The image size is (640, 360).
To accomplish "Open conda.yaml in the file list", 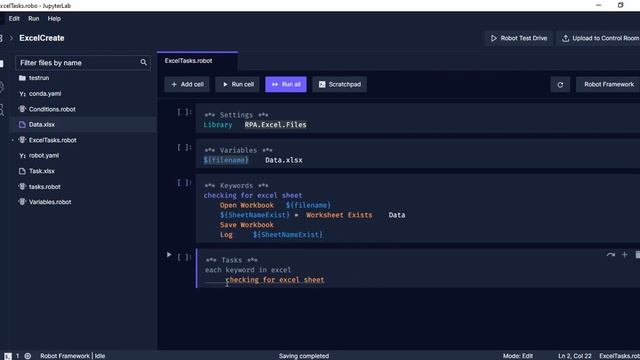I will (x=83, y=93).
